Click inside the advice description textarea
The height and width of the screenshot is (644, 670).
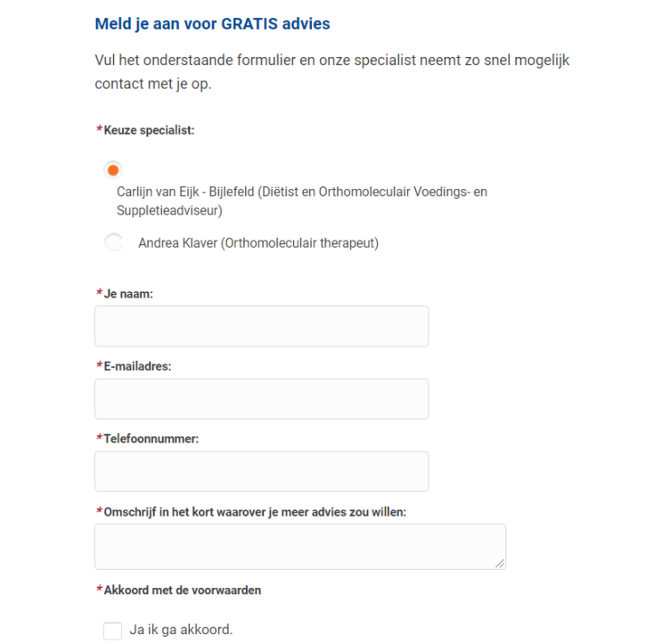[299, 546]
